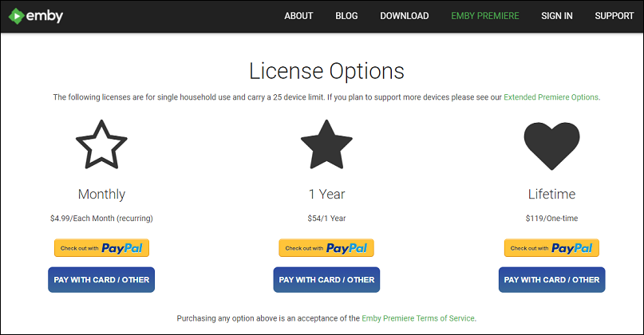Open Emby Premiere Terms of Service link
The image size is (644, 335).
[417, 318]
